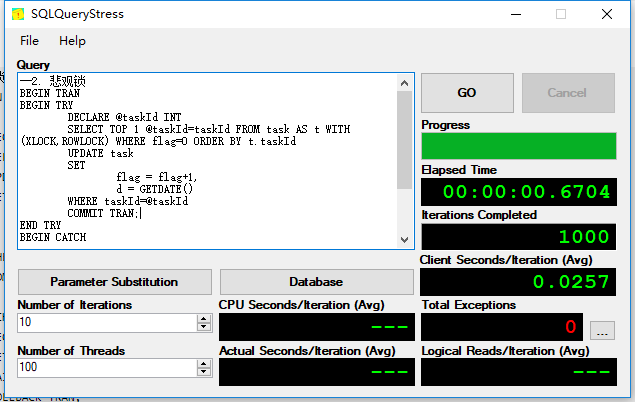
Task: Click the CPU Seconds/Iteration display
Action: tap(317, 327)
